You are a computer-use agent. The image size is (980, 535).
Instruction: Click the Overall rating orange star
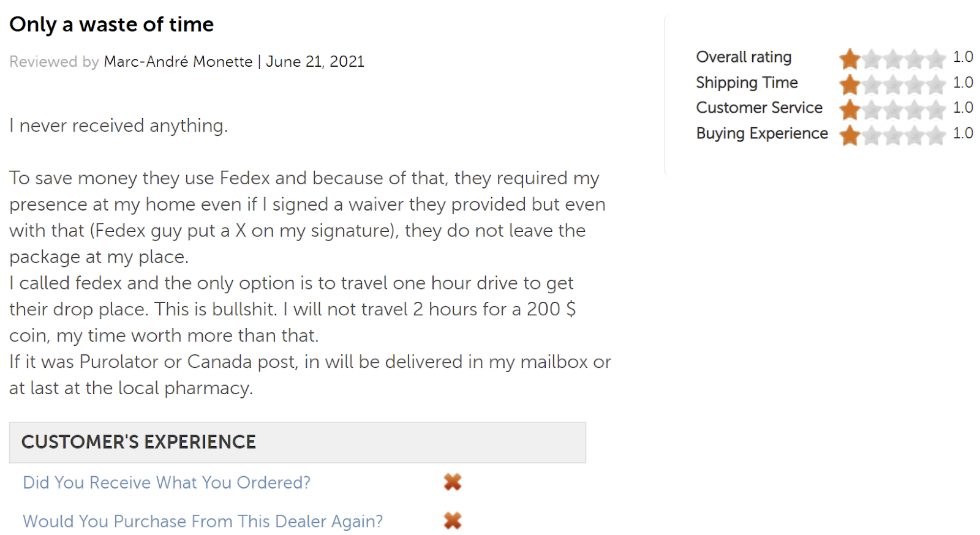click(850, 59)
